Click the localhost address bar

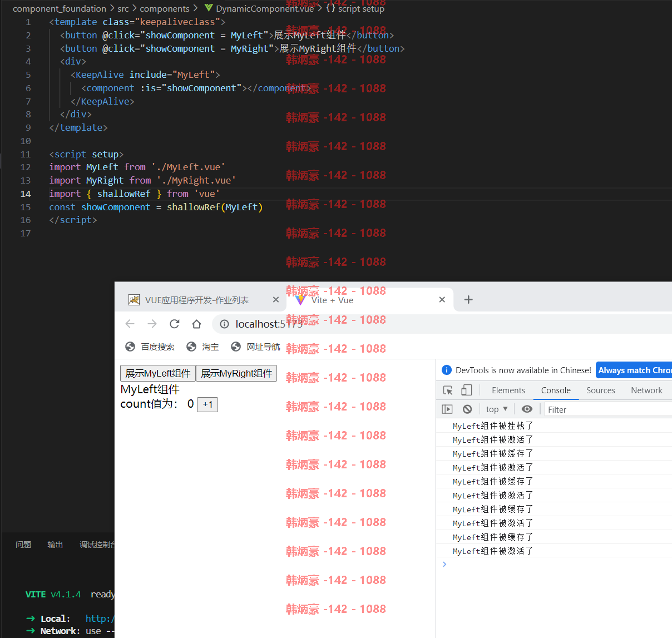pos(442,324)
